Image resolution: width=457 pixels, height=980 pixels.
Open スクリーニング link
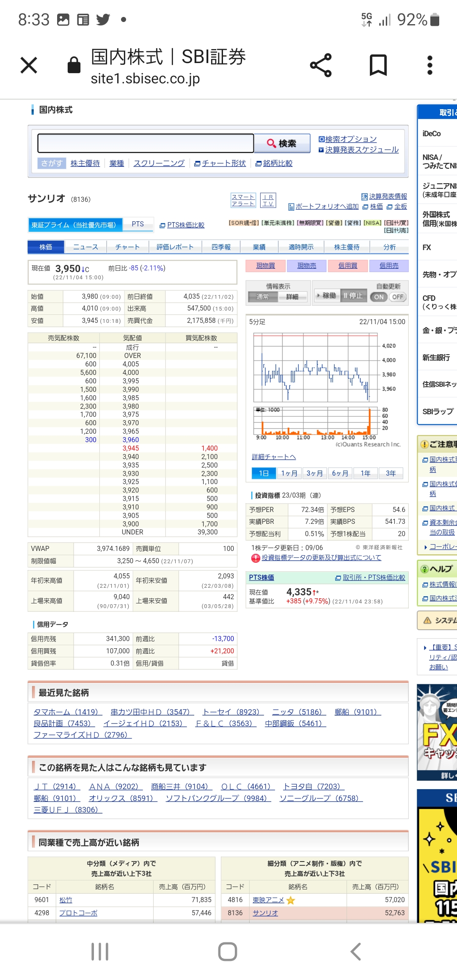[159, 163]
